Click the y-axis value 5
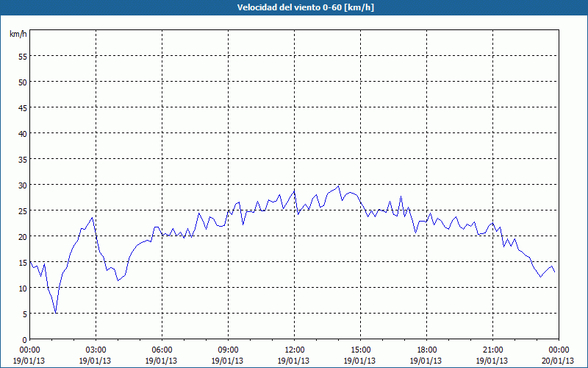 tap(25, 314)
